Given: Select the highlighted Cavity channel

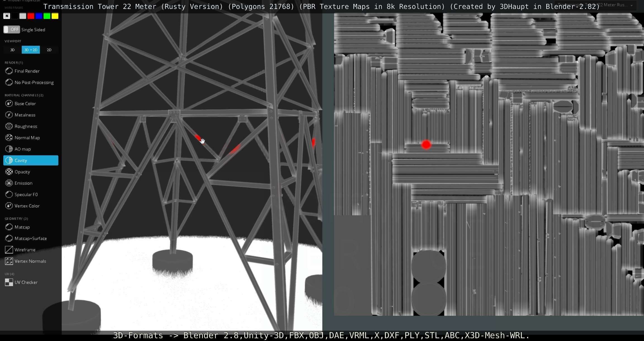Looking at the screenshot, I should [31, 160].
